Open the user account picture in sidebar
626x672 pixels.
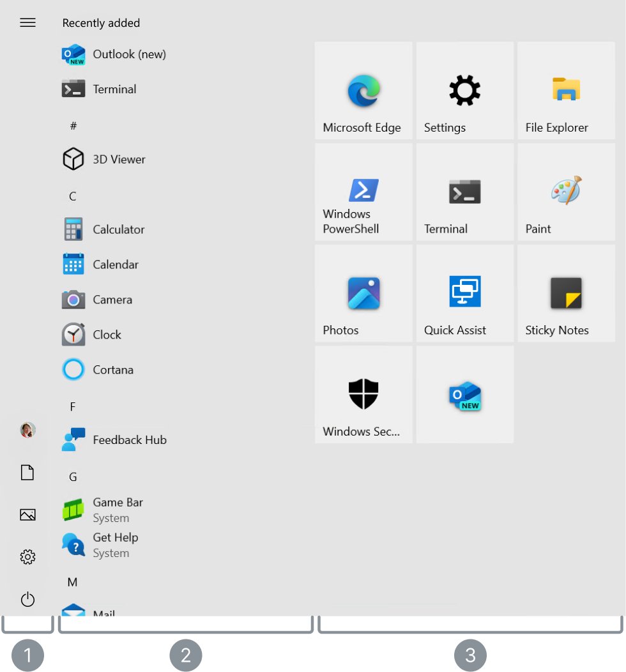28,430
